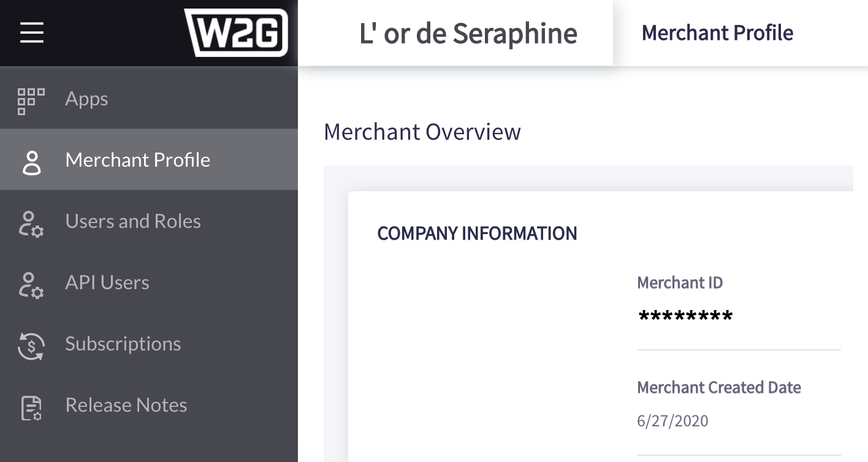
Task: Click the Merchant Created Date 6/27/2020
Action: 672,421
